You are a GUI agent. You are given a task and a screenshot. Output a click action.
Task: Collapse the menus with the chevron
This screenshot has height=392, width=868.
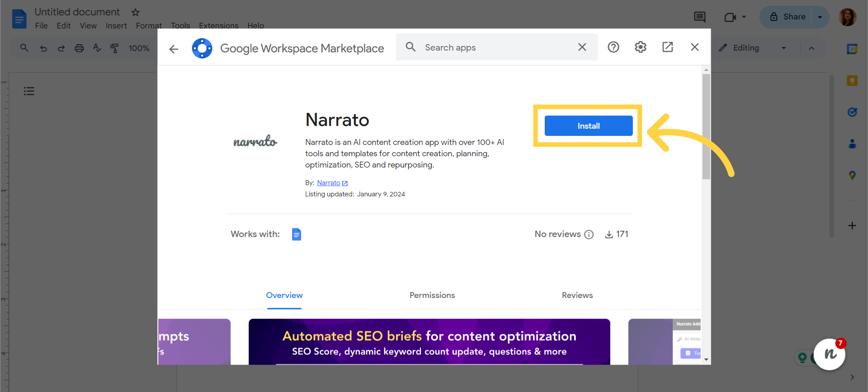coord(811,48)
